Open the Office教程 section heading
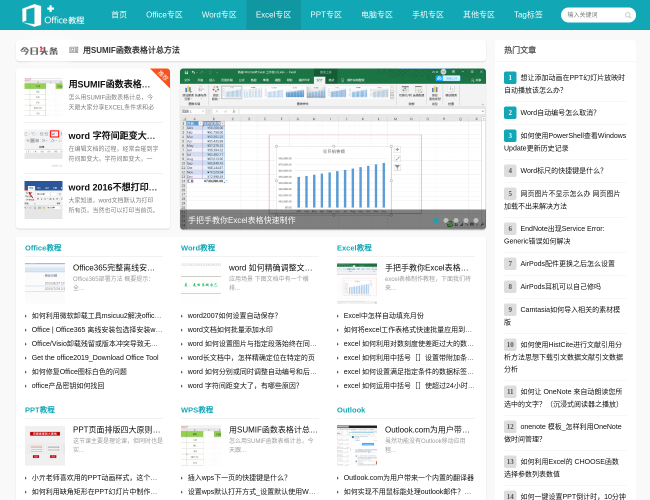The width and height of the screenshot is (650, 500). (43, 248)
